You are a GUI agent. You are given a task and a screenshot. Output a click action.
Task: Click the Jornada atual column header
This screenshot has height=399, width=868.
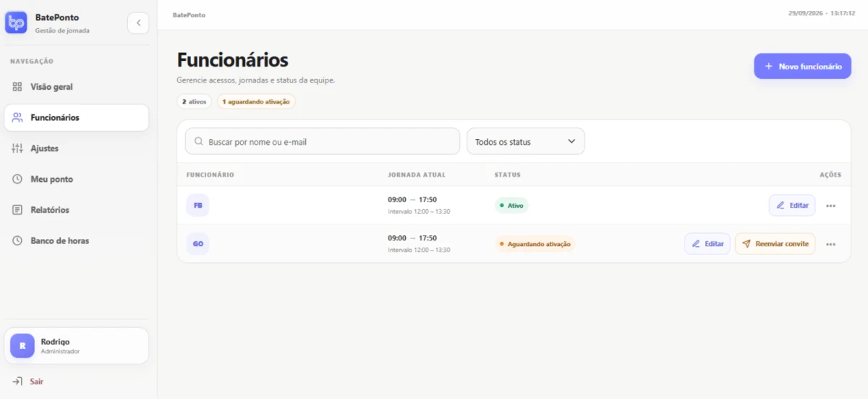[x=417, y=175]
